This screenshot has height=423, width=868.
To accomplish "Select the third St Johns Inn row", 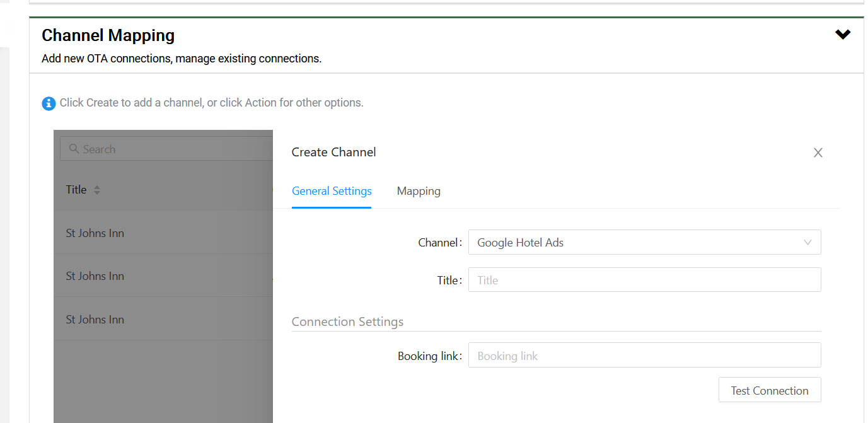I will coord(163,319).
